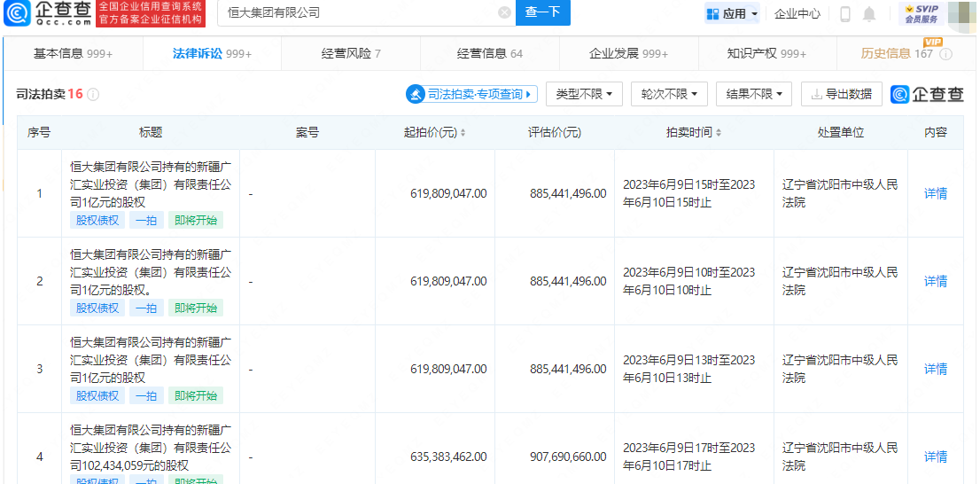This screenshot has height=484, width=980.
Task: Click the info icon next to 司法拍卖 16
Action: 93,95
